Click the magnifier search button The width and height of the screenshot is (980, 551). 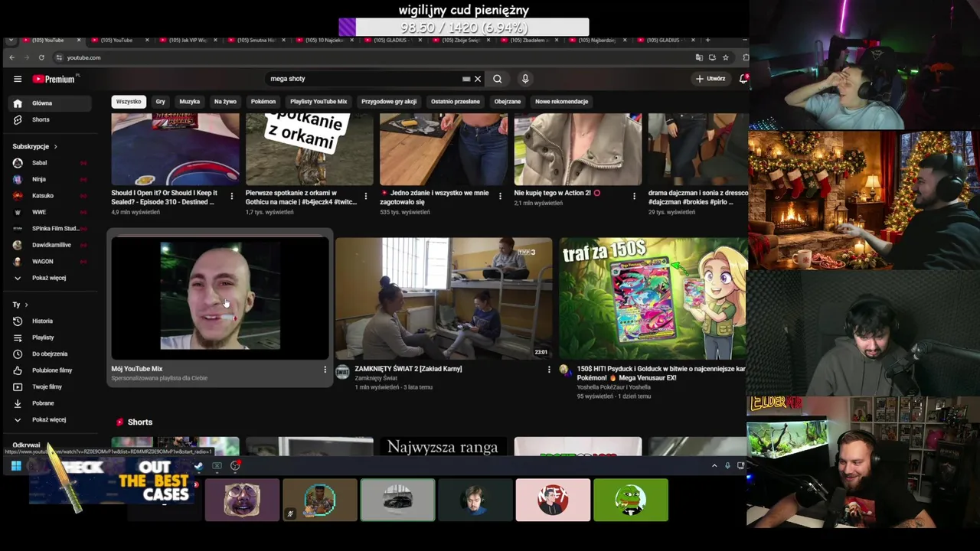tap(498, 79)
